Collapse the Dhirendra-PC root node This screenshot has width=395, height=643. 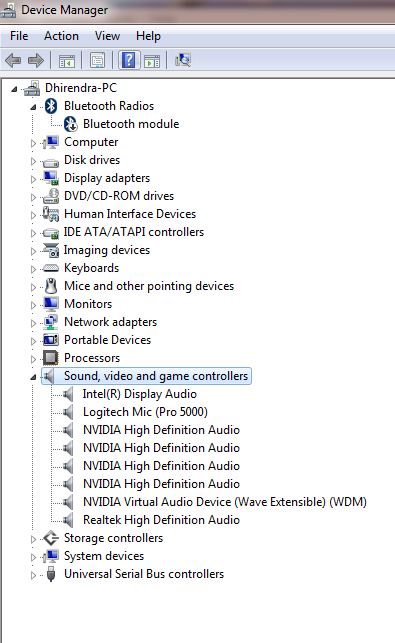pyautogui.click(x=14, y=89)
